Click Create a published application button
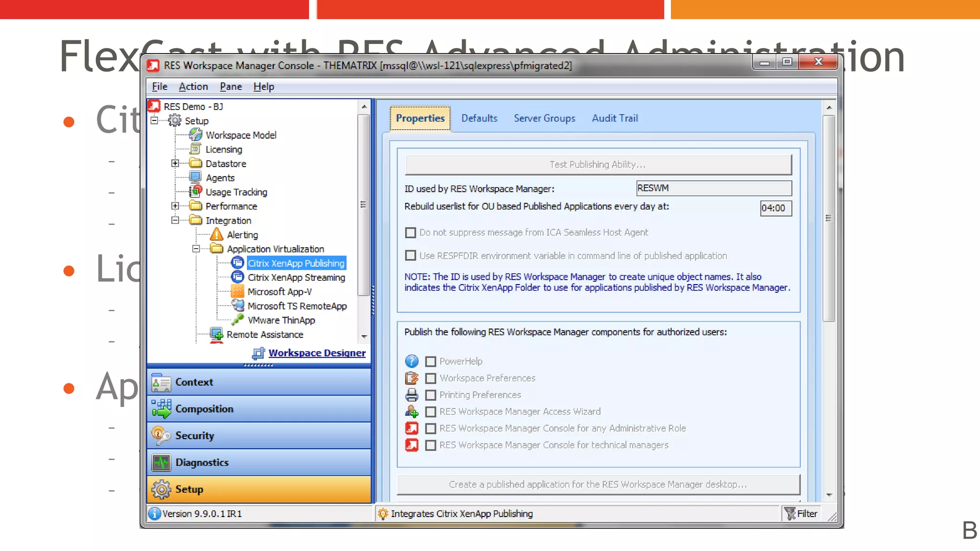 pyautogui.click(x=598, y=485)
